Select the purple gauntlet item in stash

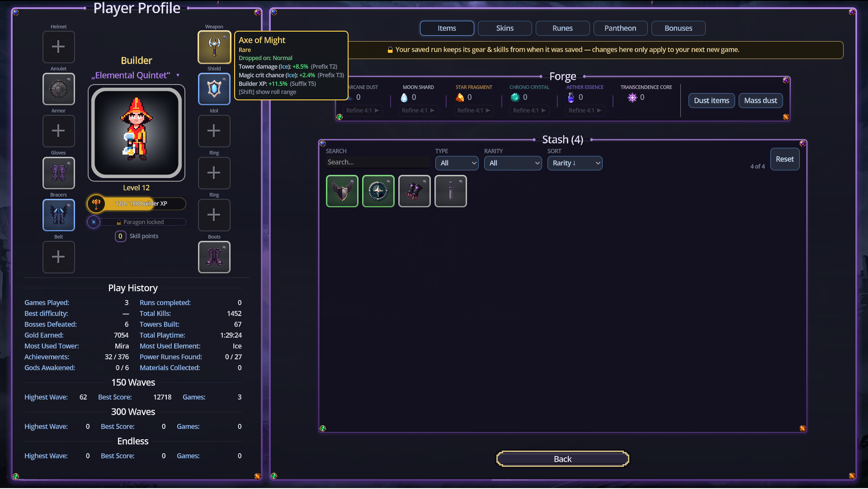415,191
